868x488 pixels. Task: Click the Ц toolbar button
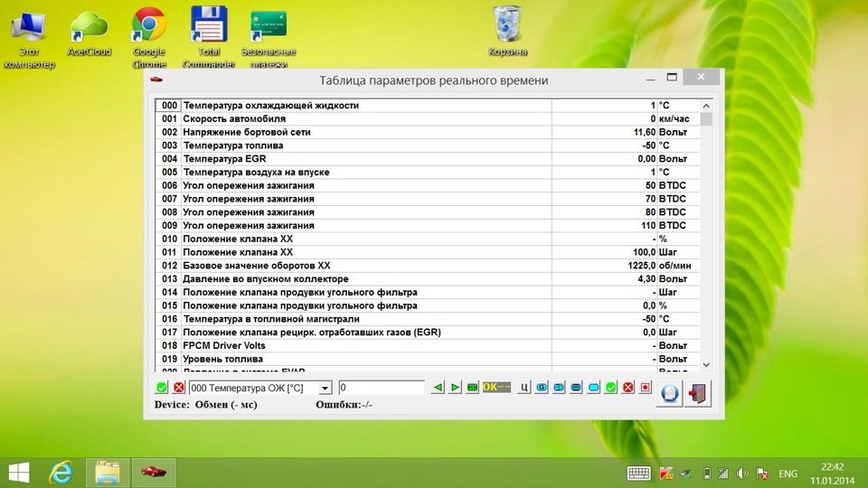click(x=524, y=388)
